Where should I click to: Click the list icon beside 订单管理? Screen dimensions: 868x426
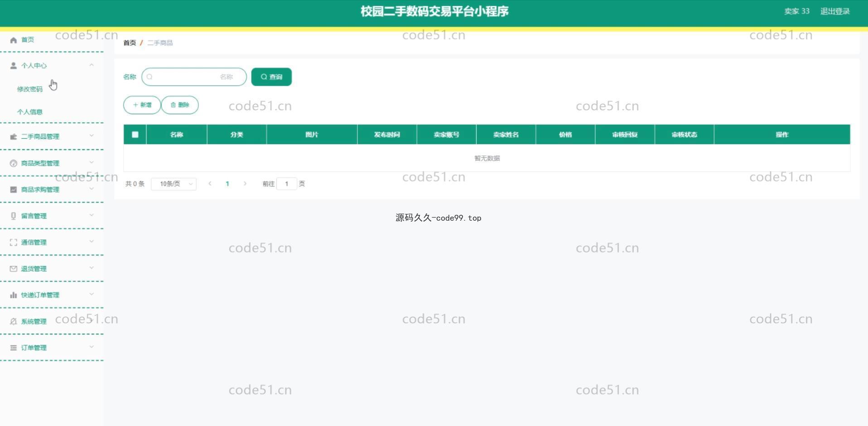(14, 348)
